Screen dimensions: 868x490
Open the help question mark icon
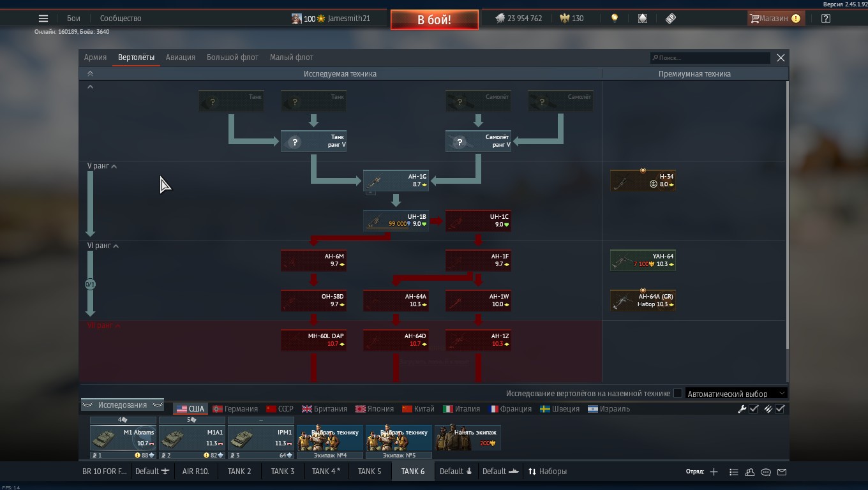click(x=826, y=19)
